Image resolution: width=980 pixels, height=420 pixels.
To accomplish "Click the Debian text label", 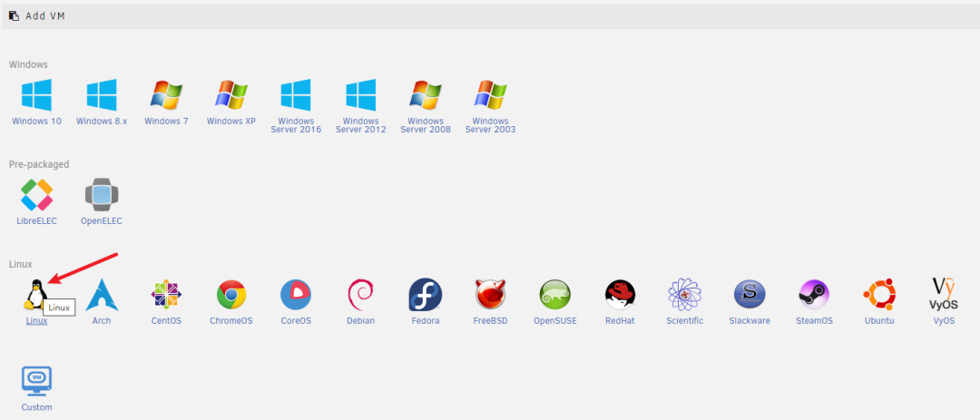I will 360,320.
